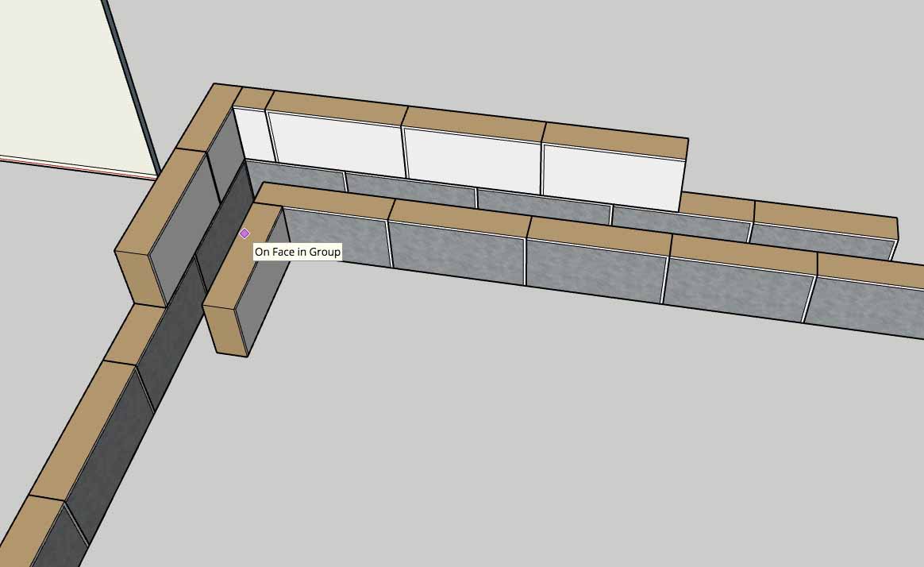Click the empty grey ground in the bottom-right

(x=635, y=461)
